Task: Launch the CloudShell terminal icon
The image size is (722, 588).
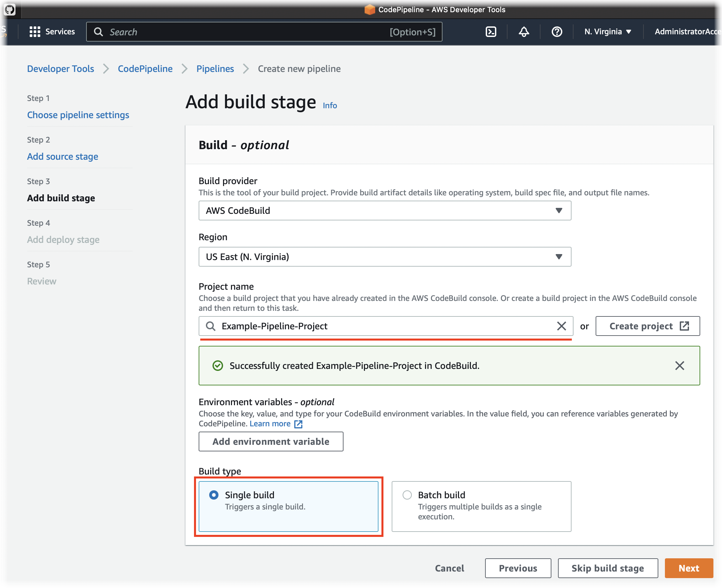Action: point(491,32)
